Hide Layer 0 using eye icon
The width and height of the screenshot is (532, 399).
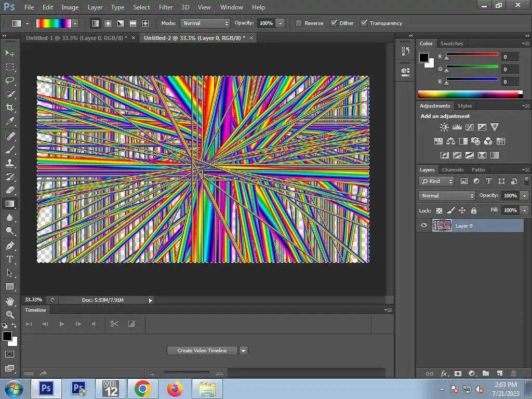tap(424, 225)
